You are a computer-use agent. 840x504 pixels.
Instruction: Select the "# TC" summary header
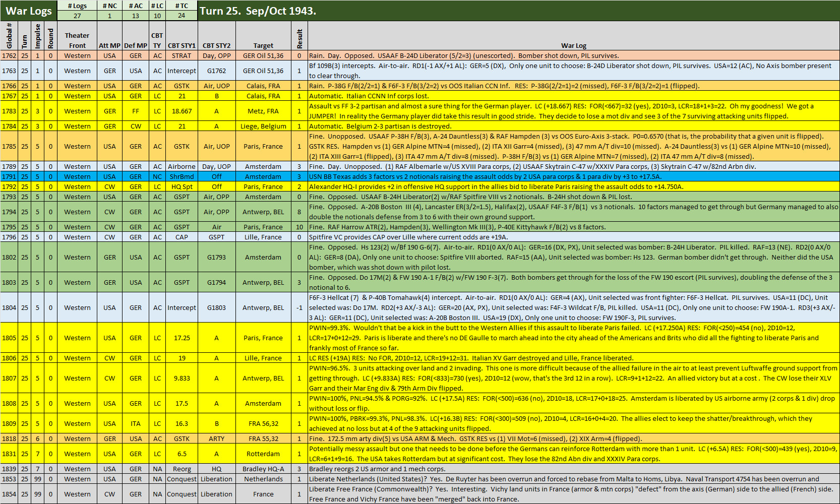[182, 6]
